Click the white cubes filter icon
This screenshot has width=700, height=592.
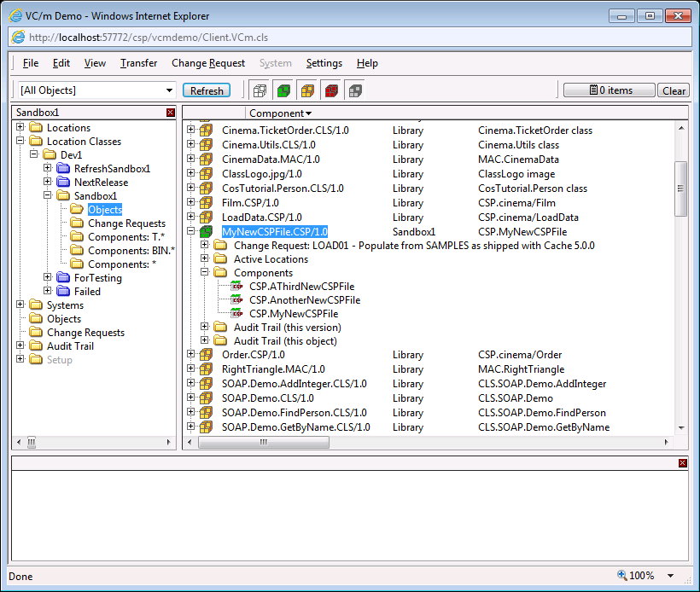(x=260, y=90)
